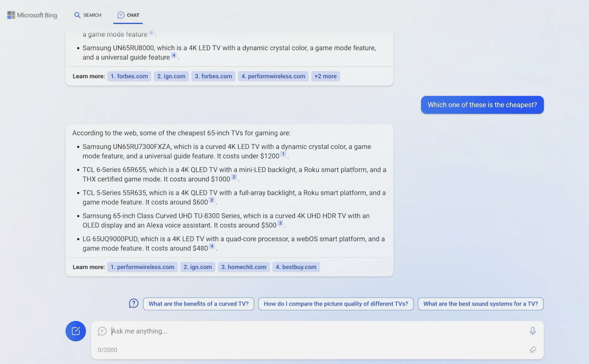Click citation 2 after 'around $1000'
Image resolution: width=589 pixels, height=364 pixels.
pyautogui.click(x=234, y=177)
